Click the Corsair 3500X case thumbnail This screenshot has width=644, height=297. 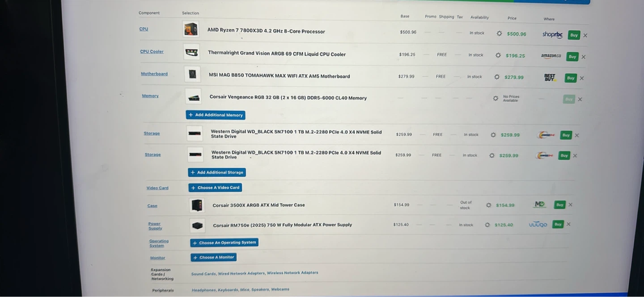click(x=197, y=205)
